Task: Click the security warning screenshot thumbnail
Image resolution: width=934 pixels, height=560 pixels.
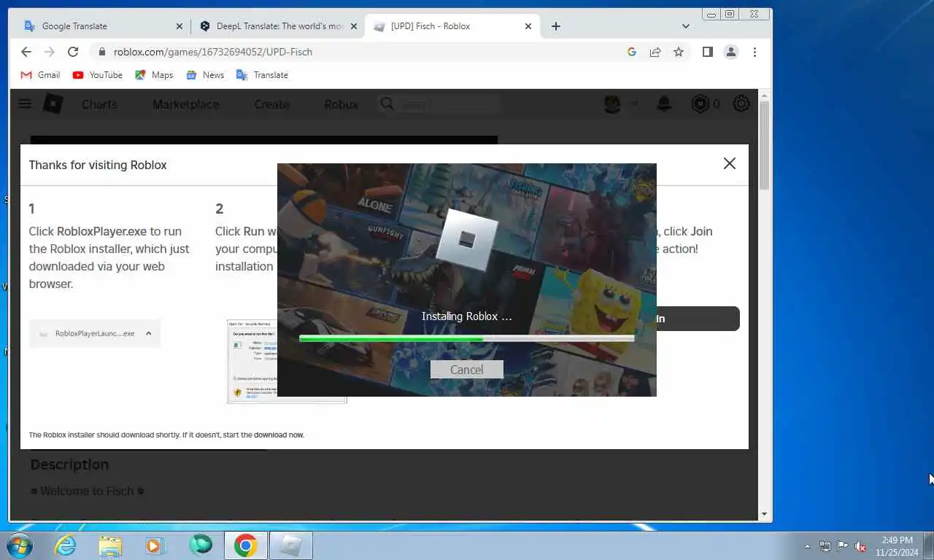Action: pos(287,361)
